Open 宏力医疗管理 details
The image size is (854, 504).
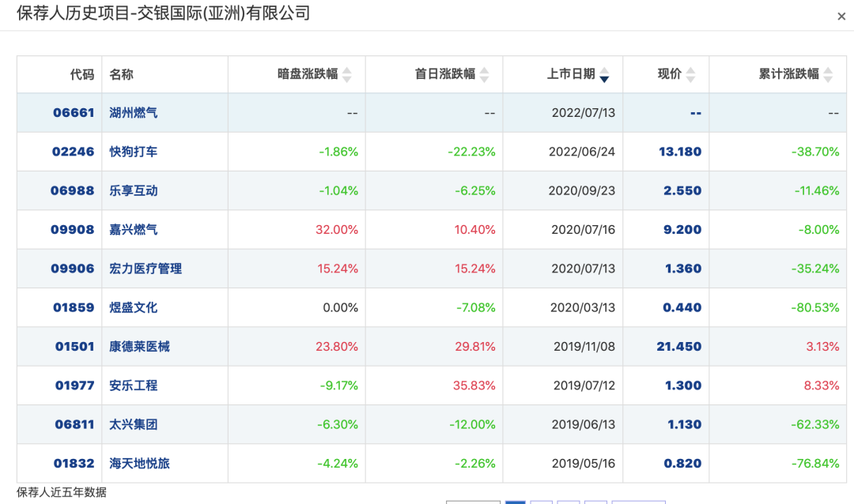coord(145,269)
